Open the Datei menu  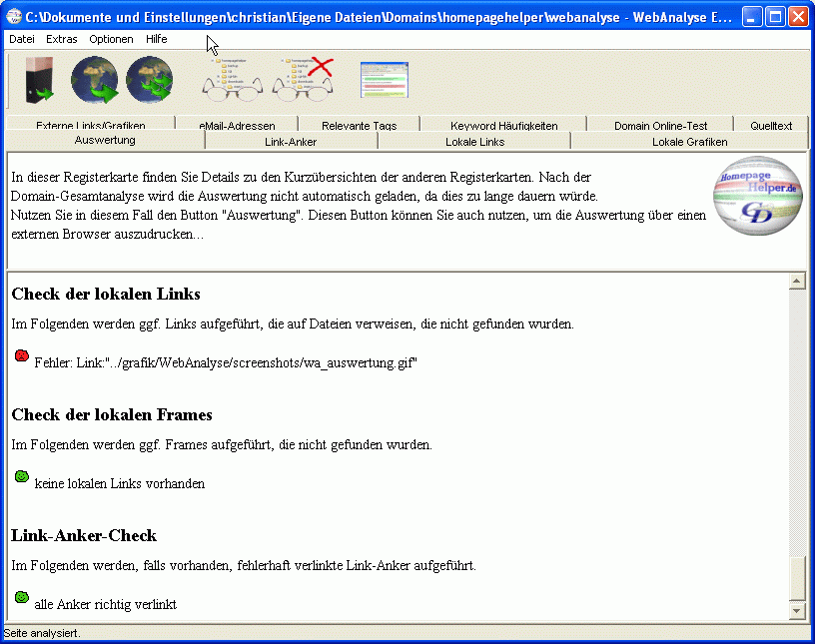coord(21,39)
